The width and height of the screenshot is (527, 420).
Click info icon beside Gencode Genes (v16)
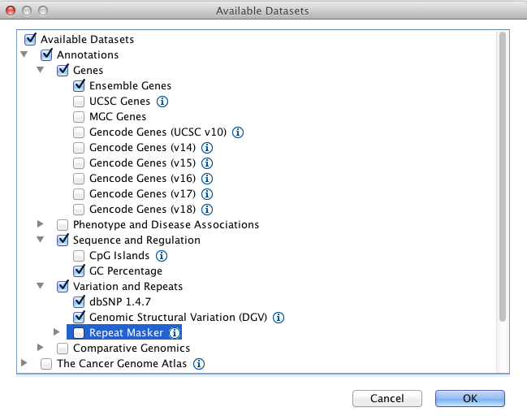coord(206,179)
